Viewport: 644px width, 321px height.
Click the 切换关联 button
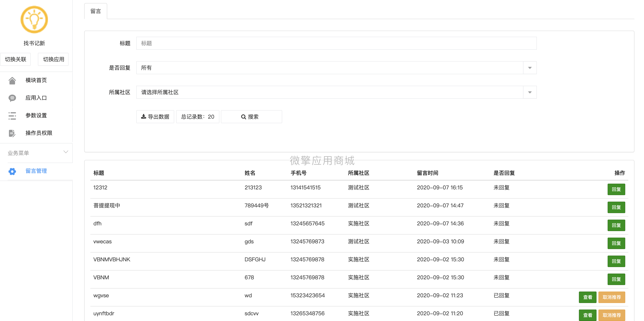pyautogui.click(x=16, y=59)
